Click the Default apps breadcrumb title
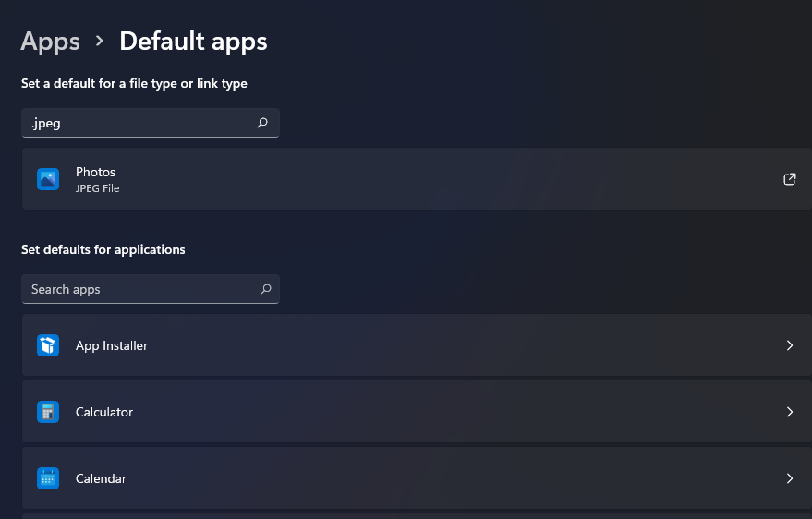The height and width of the screenshot is (519, 812). click(193, 42)
